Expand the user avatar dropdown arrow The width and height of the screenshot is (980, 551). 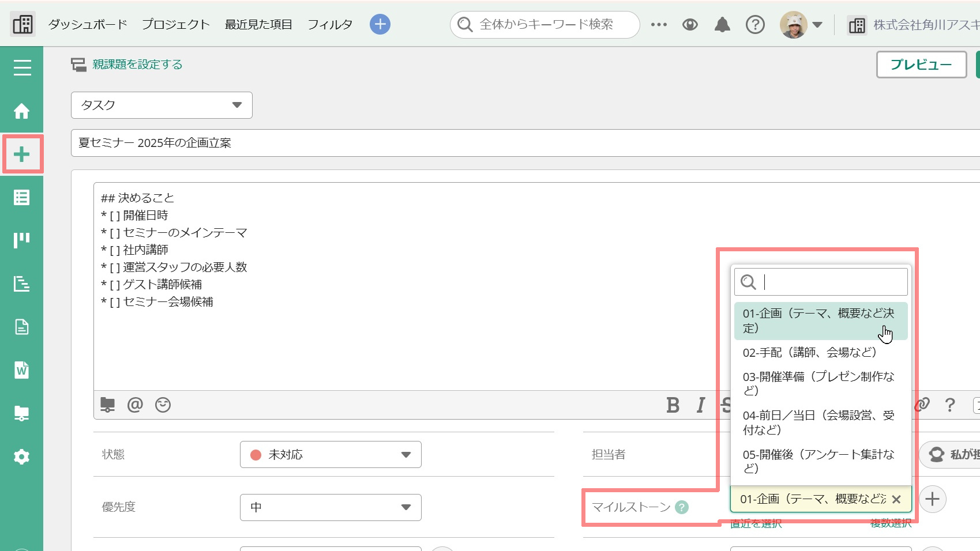tap(817, 25)
